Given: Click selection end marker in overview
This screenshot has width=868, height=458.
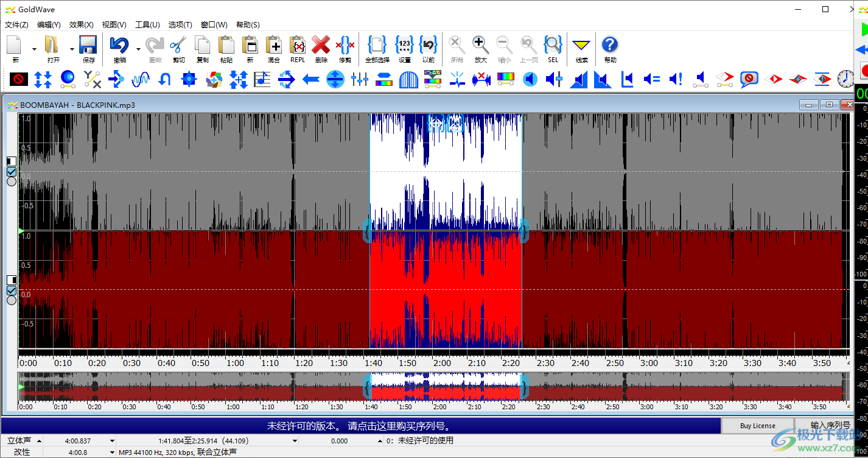Looking at the screenshot, I should click(x=525, y=387).
